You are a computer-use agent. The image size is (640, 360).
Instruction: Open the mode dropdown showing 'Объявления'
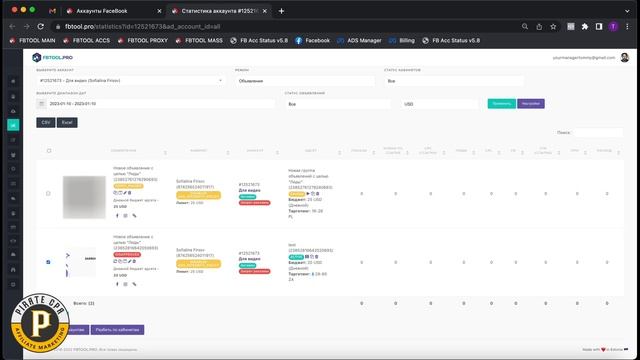304,81
